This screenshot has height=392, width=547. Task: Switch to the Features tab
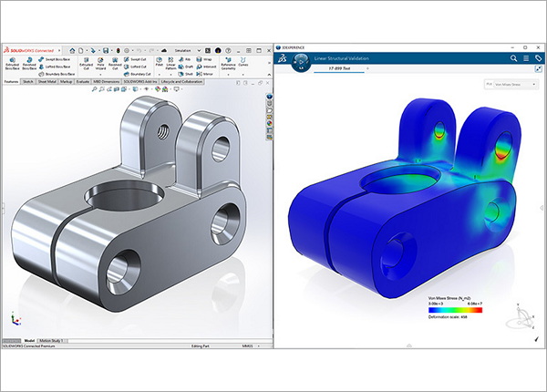[x=11, y=82]
